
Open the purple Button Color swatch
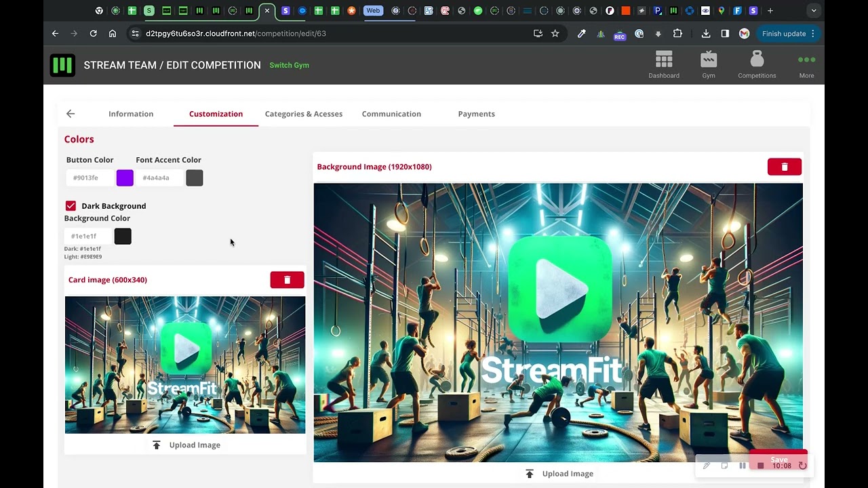click(125, 178)
